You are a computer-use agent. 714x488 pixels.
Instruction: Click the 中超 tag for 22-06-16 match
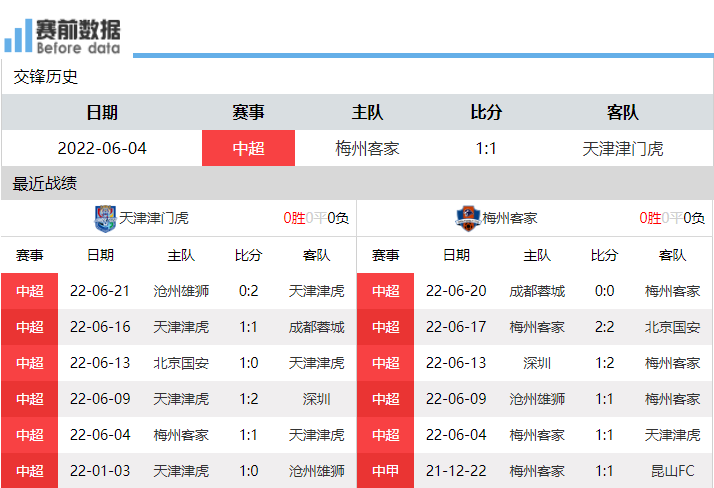[30, 327]
